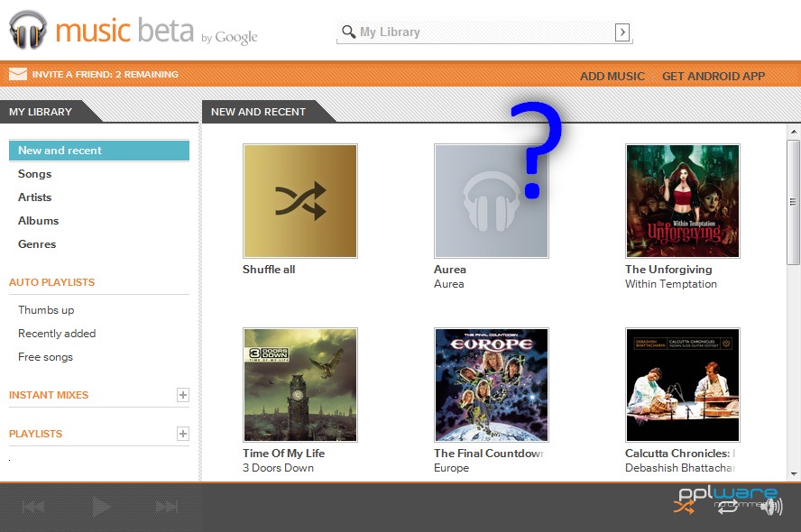Open the Recently added auto playlist
This screenshot has height=532, width=801.
click(x=57, y=334)
